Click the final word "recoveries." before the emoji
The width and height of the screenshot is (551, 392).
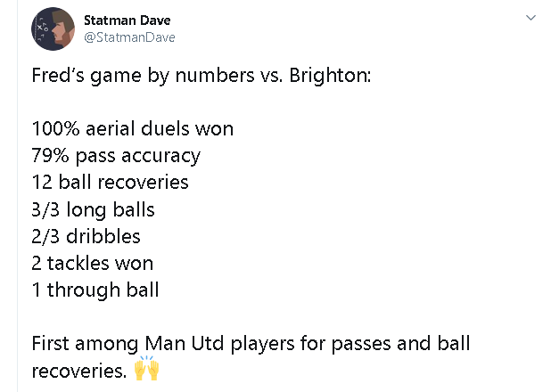point(79,371)
